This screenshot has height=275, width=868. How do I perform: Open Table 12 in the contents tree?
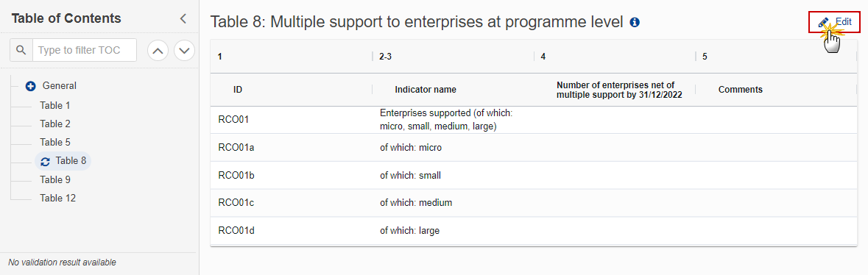[57, 198]
